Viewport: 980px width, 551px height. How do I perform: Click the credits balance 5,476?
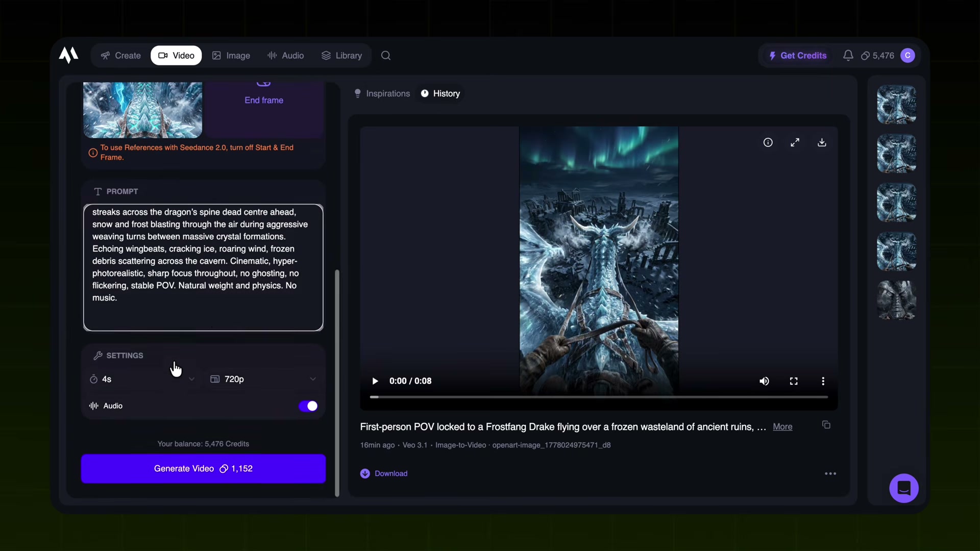(x=877, y=56)
